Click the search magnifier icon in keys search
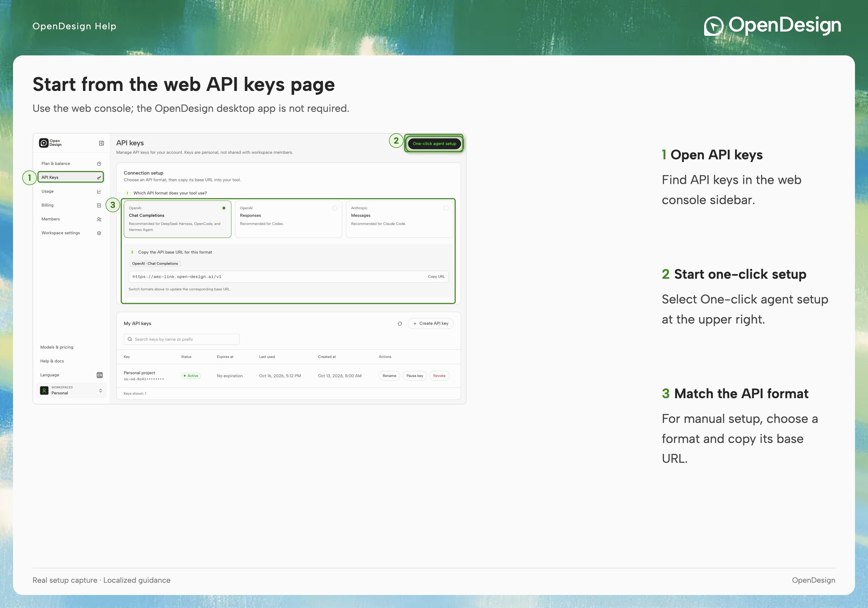This screenshot has height=608, width=868. (x=130, y=339)
